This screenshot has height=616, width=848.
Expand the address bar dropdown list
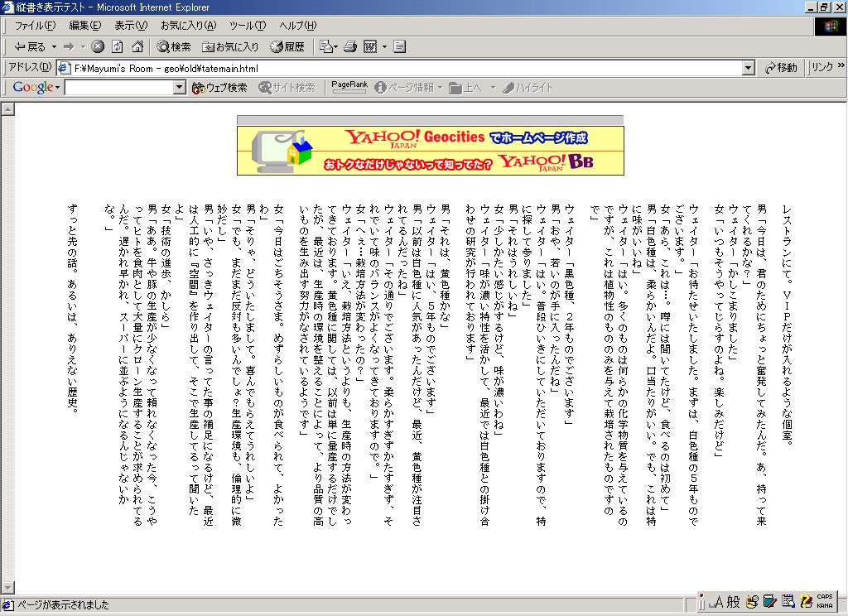point(749,68)
